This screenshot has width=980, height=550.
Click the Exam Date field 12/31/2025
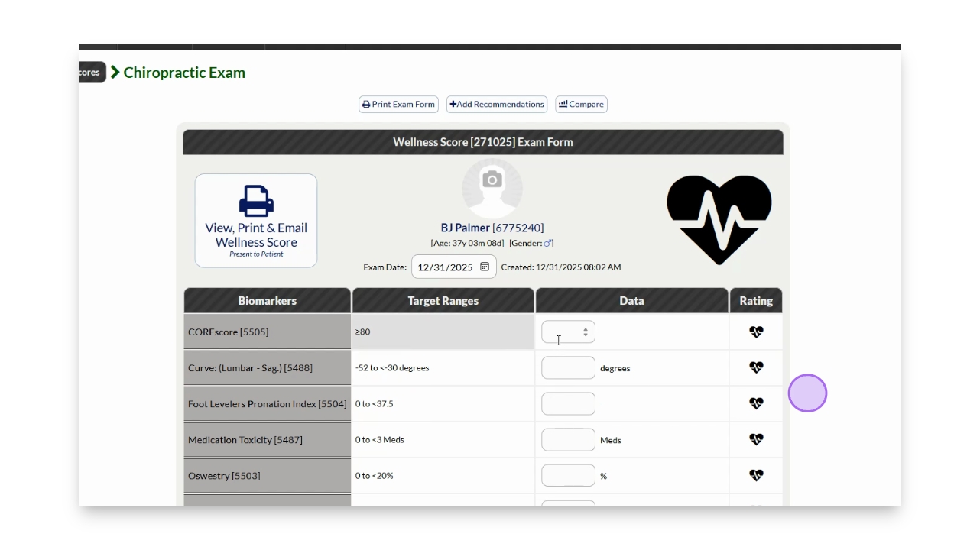point(454,267)
